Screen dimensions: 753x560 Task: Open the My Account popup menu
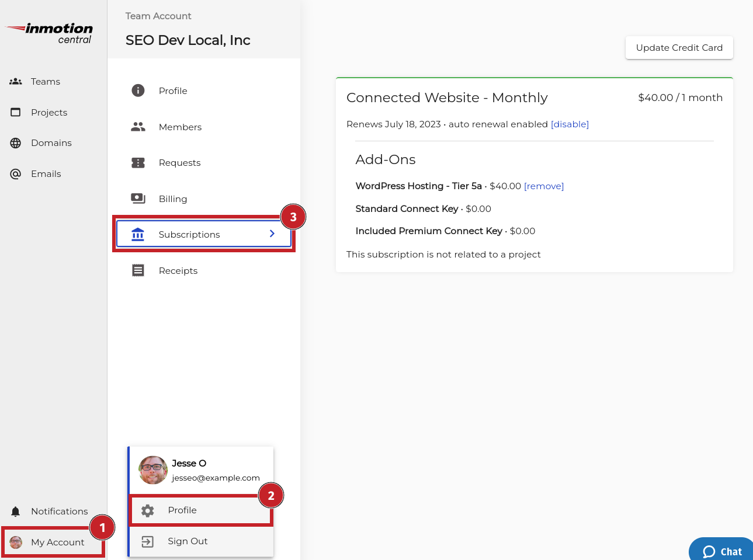(x=53, y=542)
